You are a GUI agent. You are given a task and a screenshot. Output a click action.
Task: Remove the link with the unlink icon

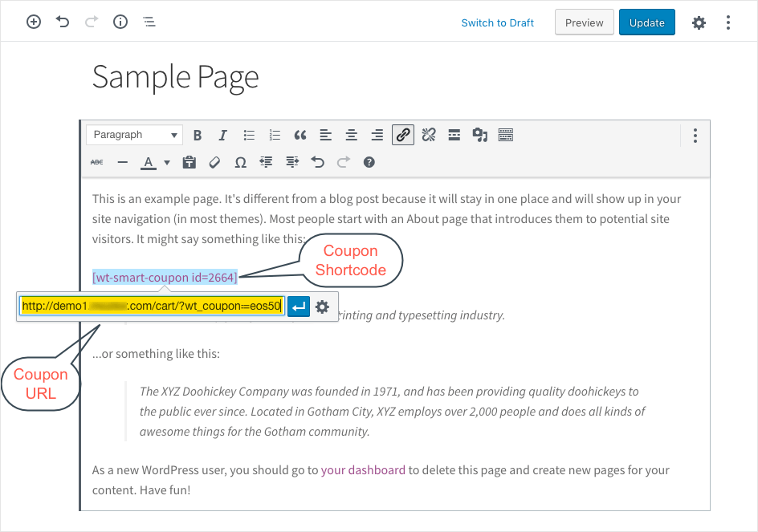click(428, 135)
